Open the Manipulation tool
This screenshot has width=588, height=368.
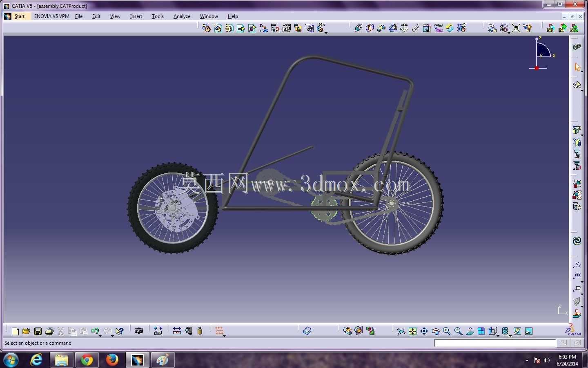(492, 28)
